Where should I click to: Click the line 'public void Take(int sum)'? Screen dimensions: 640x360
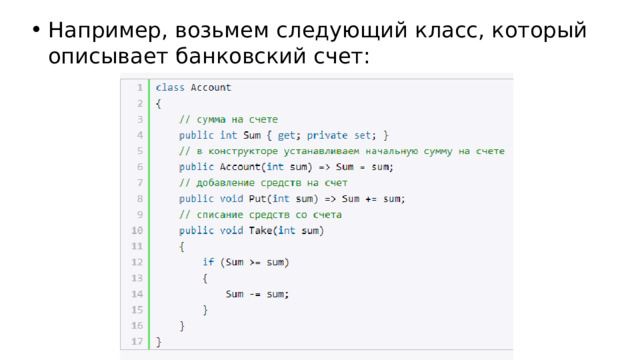[251, 231]
